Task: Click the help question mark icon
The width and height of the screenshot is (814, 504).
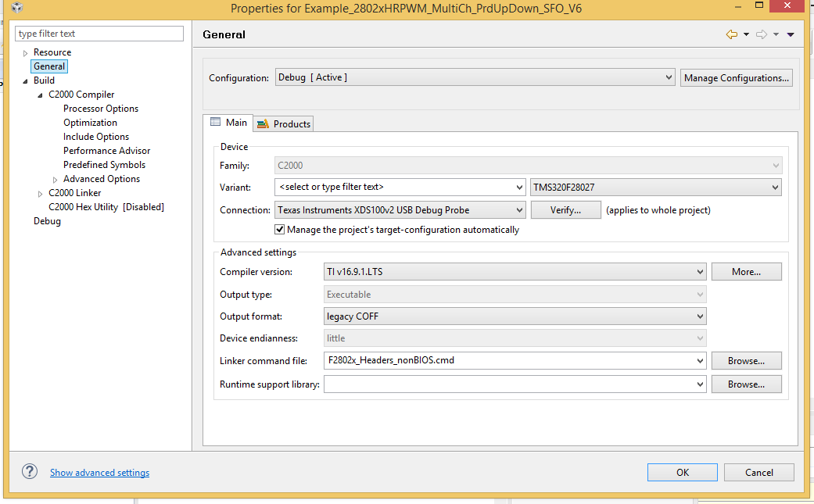Action: coord(30,471)
